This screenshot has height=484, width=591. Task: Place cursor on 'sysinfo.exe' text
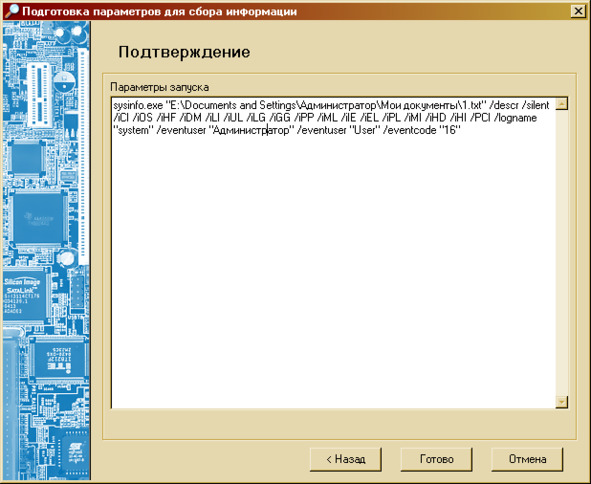point(138,105)
